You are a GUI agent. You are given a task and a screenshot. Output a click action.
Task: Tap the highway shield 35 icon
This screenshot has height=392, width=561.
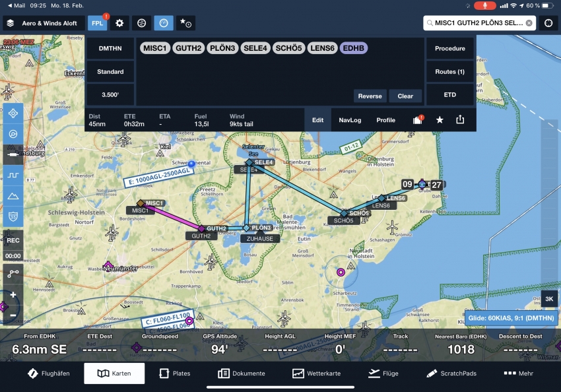point(13,216)
